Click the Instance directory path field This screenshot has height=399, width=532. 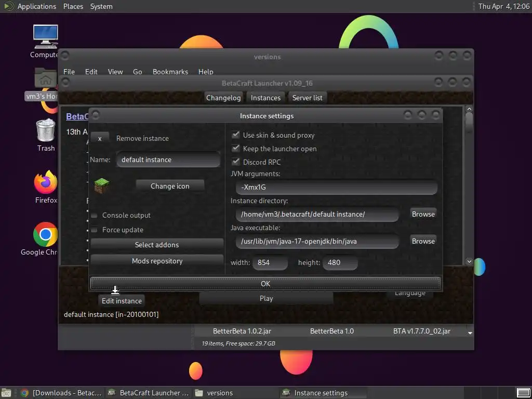coord(317,215)
